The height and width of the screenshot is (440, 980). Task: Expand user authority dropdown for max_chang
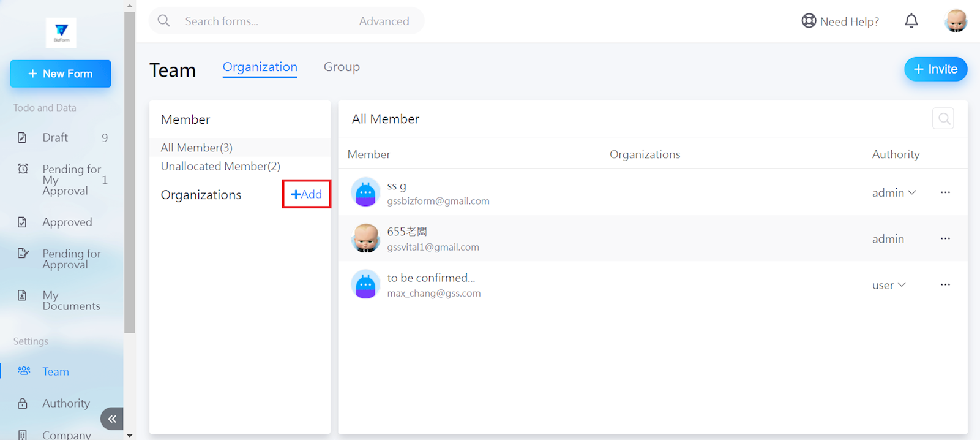pos(889,285)
